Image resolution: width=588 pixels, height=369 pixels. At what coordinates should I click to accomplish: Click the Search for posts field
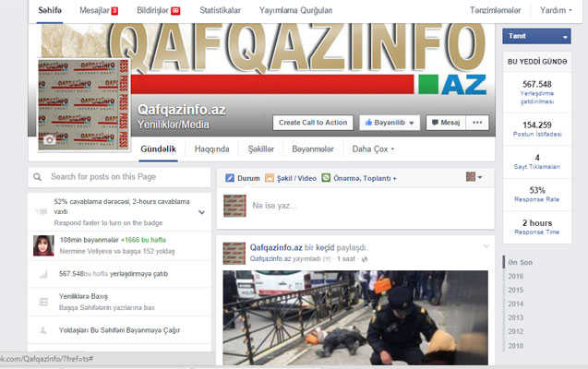point(119,177)
